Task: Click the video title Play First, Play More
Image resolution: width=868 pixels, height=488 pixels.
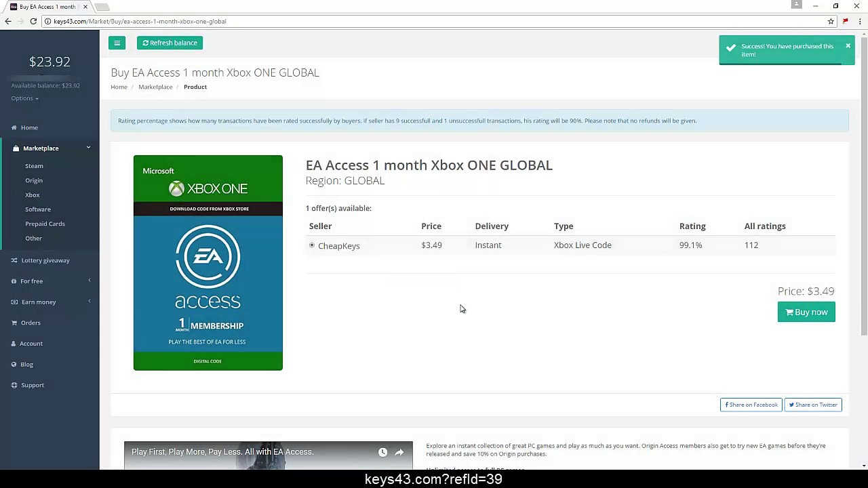Action: click(x=222, y=452)
